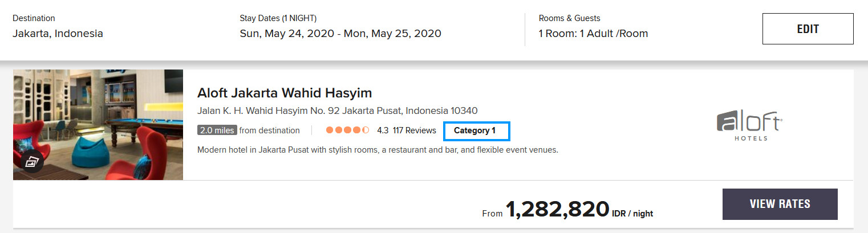Click the 4.3 rating score

(x=383, y=130)
